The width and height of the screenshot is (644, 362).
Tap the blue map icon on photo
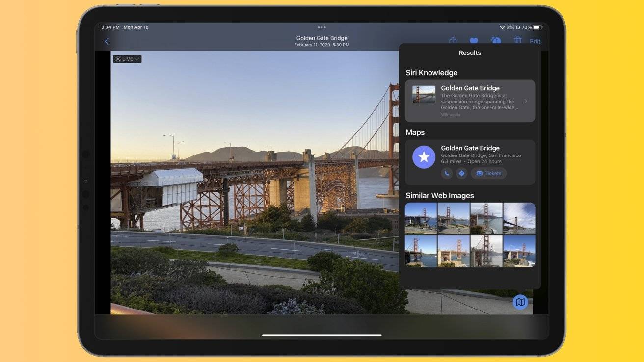click(x=520, y=302)
